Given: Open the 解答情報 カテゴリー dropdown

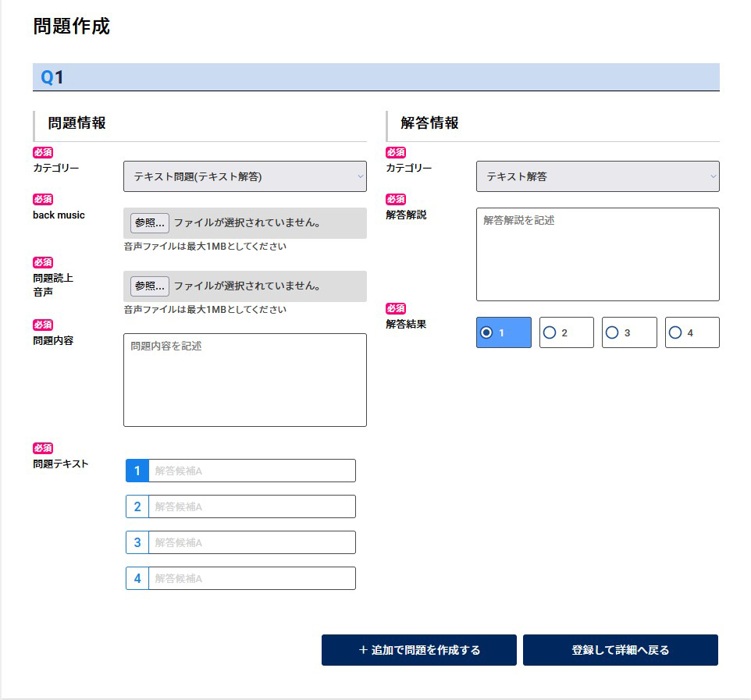Looking at the screenshot, I should point(597,176).
